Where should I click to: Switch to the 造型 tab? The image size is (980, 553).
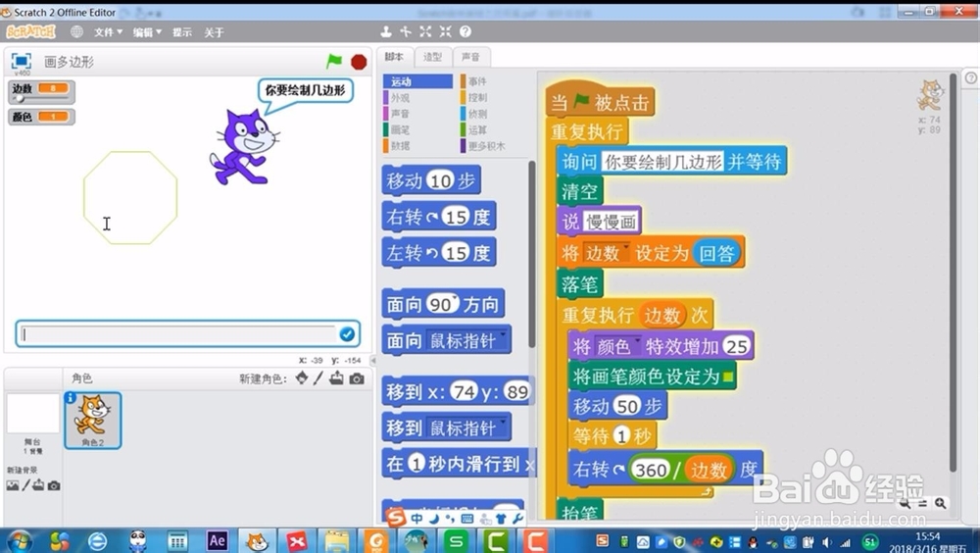(432, 57)
